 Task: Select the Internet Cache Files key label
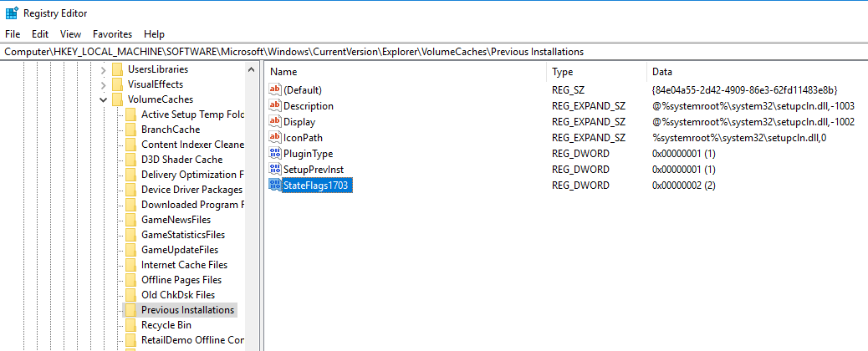184,265
